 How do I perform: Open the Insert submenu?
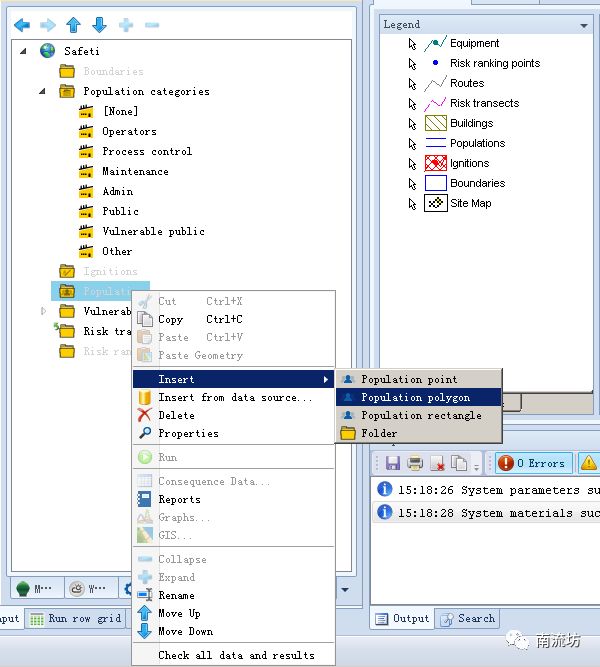[x=234, y=379]
